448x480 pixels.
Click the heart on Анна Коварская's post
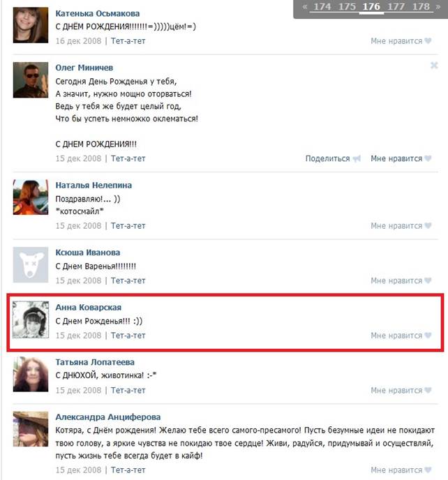428,335
